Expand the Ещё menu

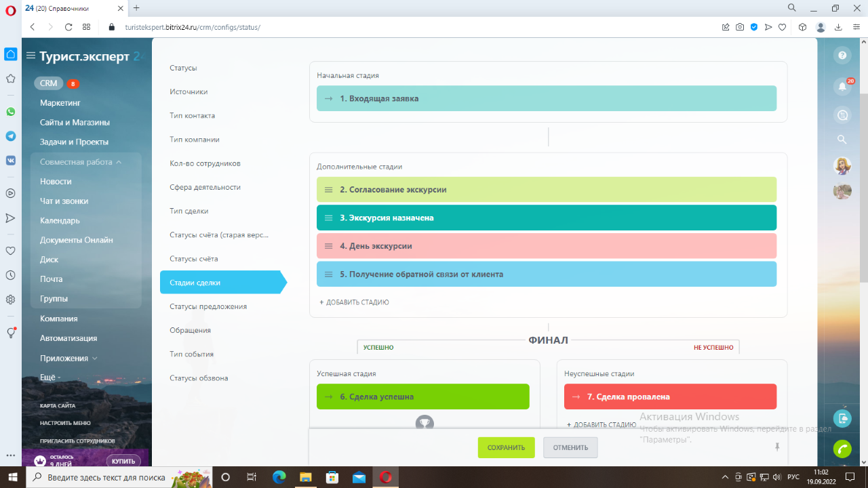click(x=50, y=377)
